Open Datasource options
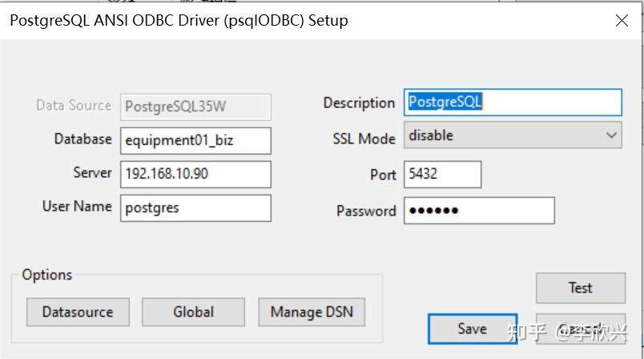The image size is (644, 359). tap(78, 312)
